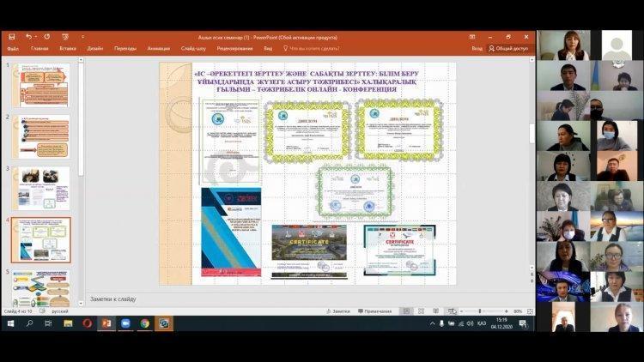This screenshot has height=362, width=644.
Task: Switch to the Анимация ribbon tab
Action: (x=159, y=48)
